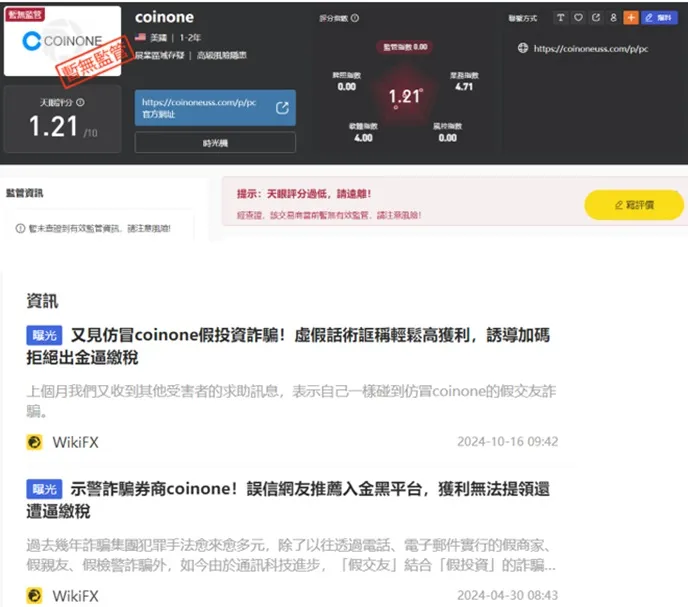Click the red regulation index 0.00 pill

[x=405, y=47]
